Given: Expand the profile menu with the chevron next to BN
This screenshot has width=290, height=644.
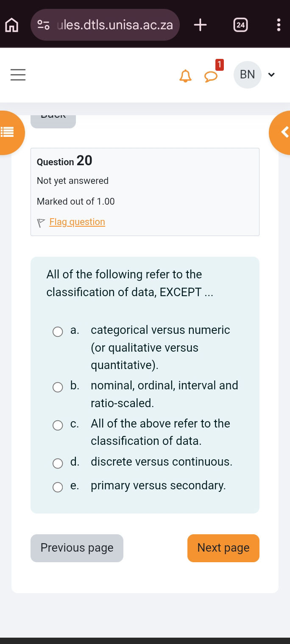Looking at the screenshot, I should [x=271, y=75].
